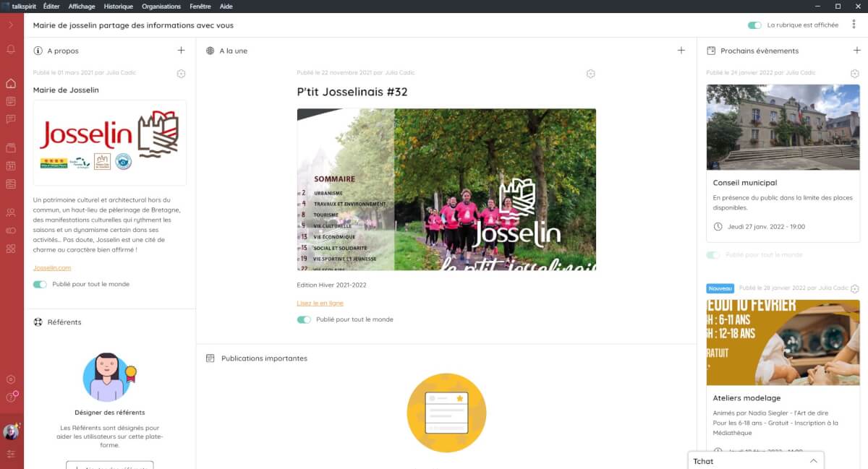Add a new A la une publication
868x469 pixels.
[x=681, y=51]
